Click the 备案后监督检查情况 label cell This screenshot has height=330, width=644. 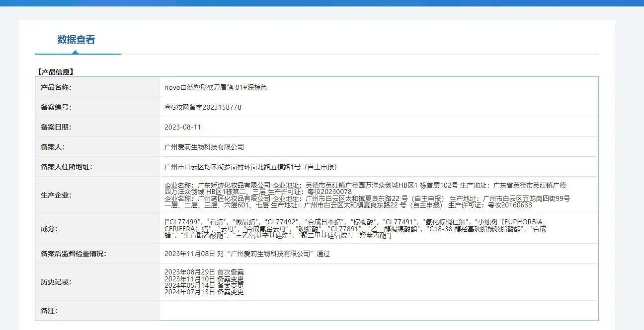[x=97, y=254]
